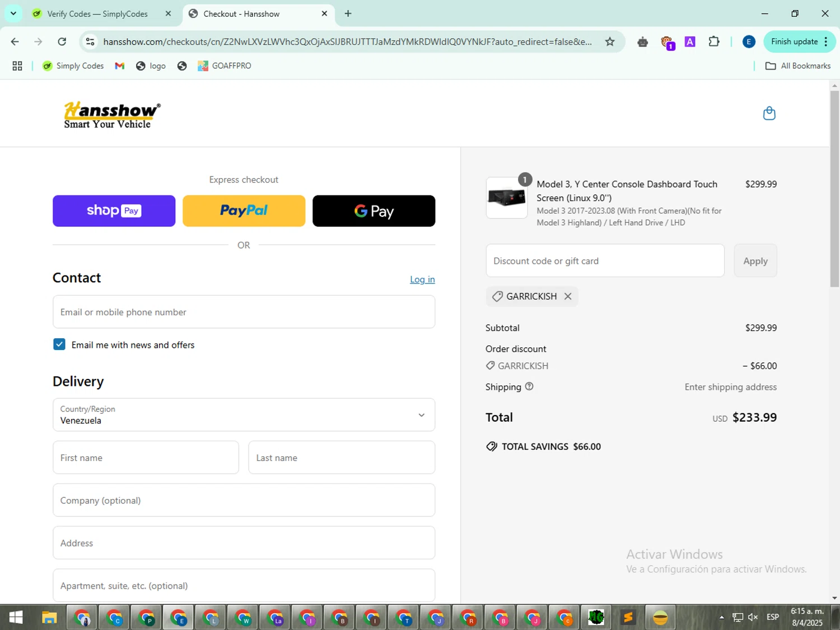Open the purple A extension icon
Screen dimensions: 840x630
click(x=690, y=41)
